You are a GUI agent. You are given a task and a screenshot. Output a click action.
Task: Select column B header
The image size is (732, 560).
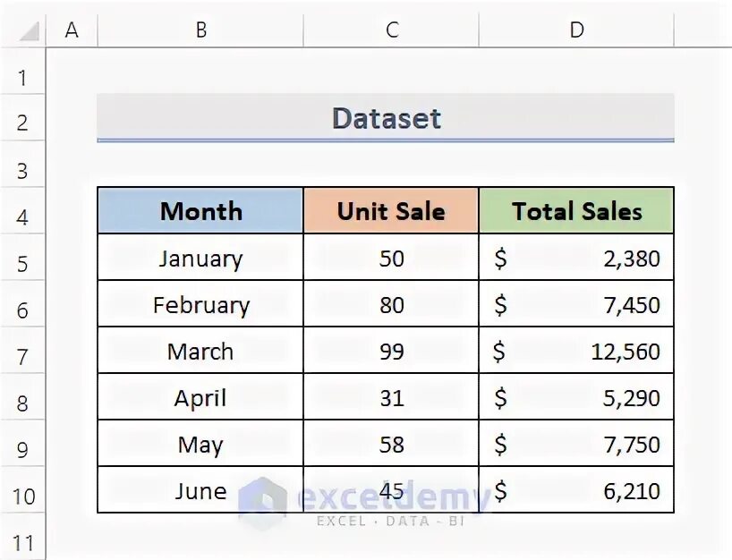point(201,30)
